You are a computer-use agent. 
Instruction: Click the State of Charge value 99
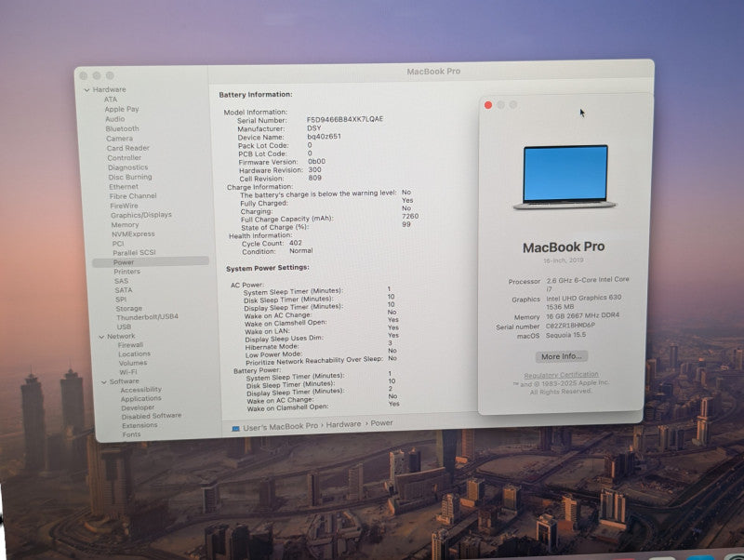(406, 224)
